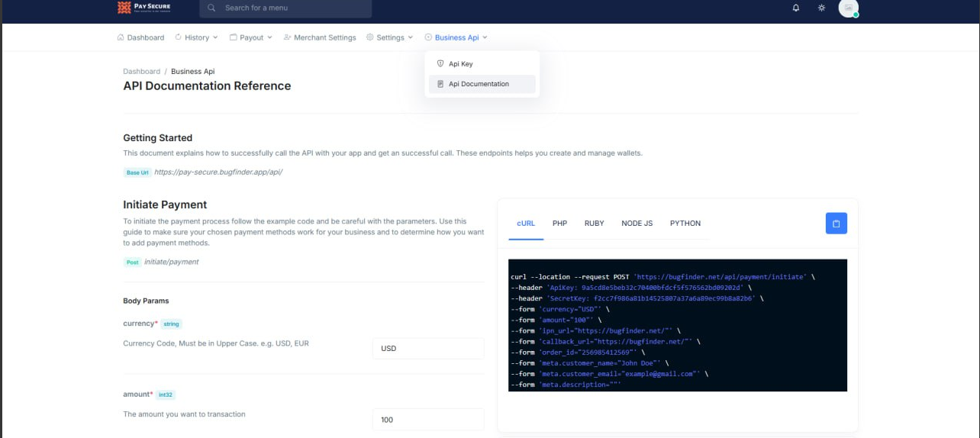
Task: Click the Dashboard breadcrumb link
Action: point(142,72)
